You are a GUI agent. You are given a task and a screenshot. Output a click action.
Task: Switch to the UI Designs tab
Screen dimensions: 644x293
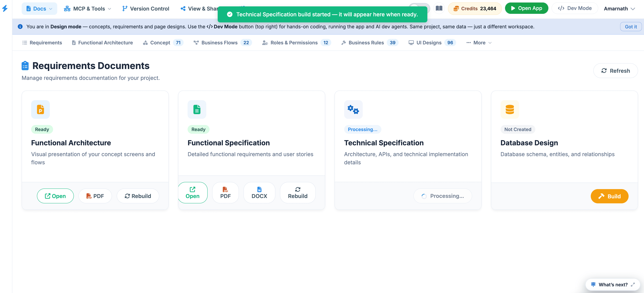click(432, 43)
